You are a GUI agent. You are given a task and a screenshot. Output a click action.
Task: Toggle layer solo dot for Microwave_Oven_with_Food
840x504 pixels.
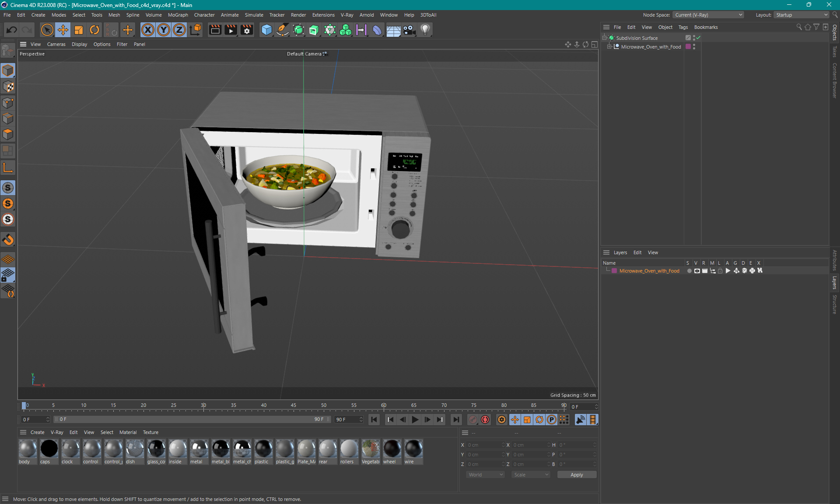click(x=689, y=271)
